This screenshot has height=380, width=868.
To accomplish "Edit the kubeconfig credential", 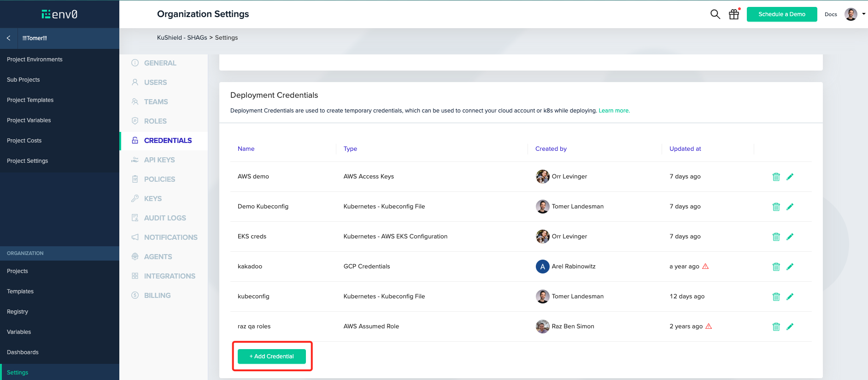I will point(790,297).
